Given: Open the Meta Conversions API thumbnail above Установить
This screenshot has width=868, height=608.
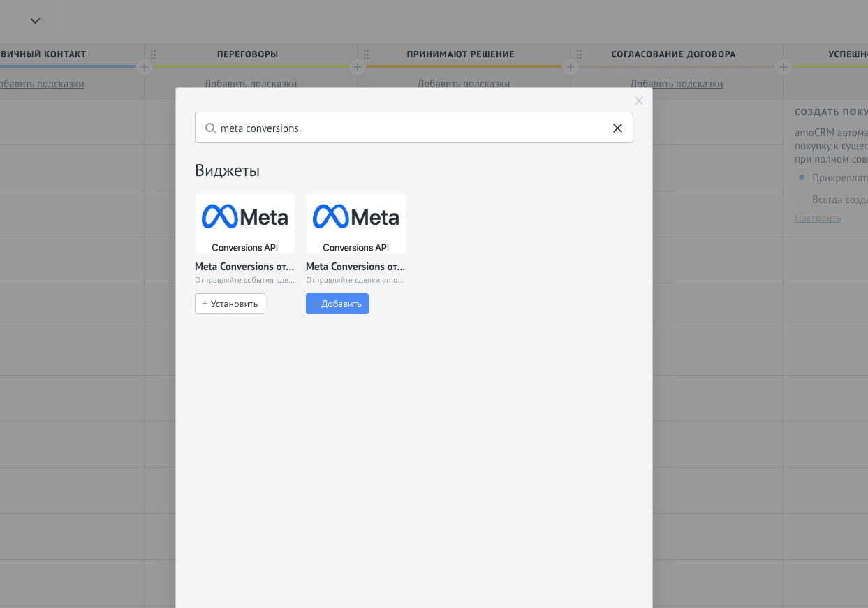Looking at the screenshot, I should pos(245,223).
